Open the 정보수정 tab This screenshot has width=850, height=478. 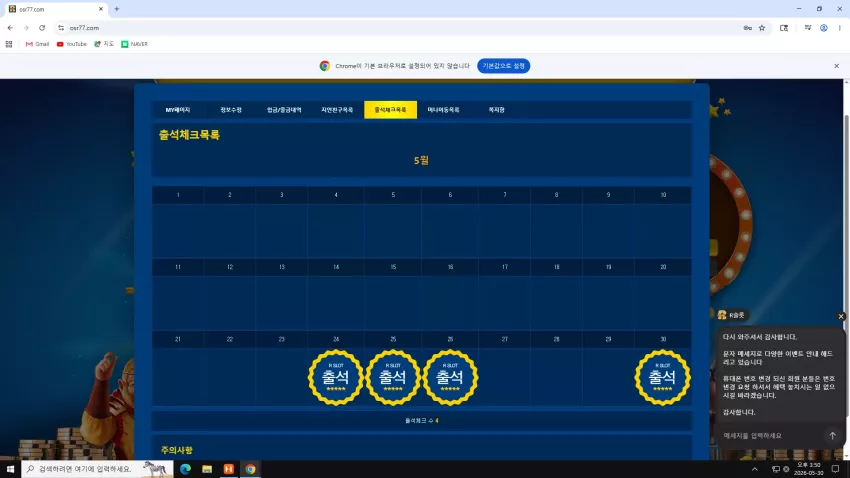coord(231,110)
